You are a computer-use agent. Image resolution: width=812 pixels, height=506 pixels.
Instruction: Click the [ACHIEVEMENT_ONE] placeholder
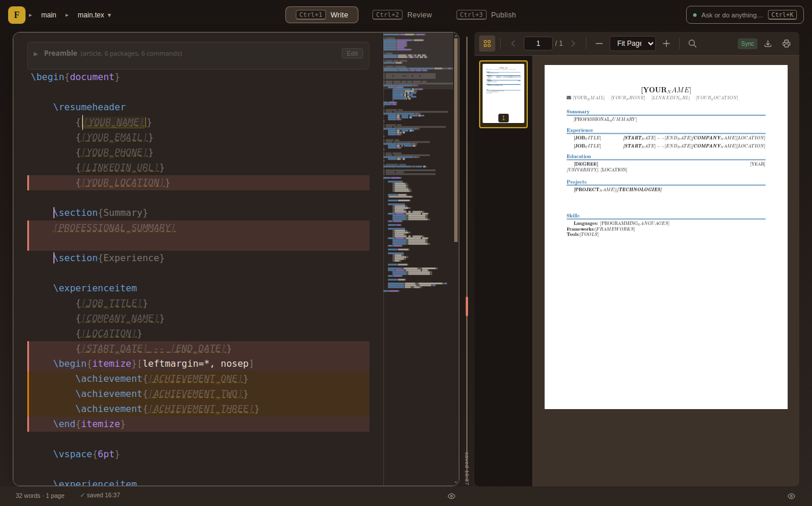(x=195, y=379)
